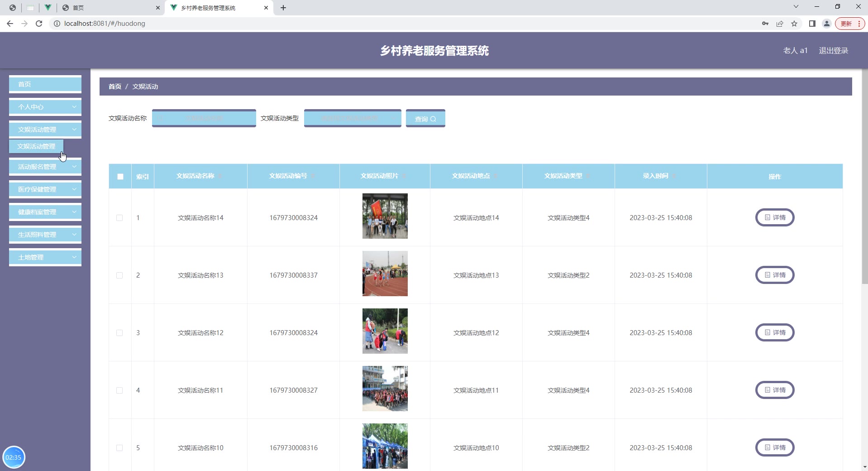The width and height of the screenshot is (868, 471).
Task: Check the checkbox for row 1
Action: (x=119, y=218)
